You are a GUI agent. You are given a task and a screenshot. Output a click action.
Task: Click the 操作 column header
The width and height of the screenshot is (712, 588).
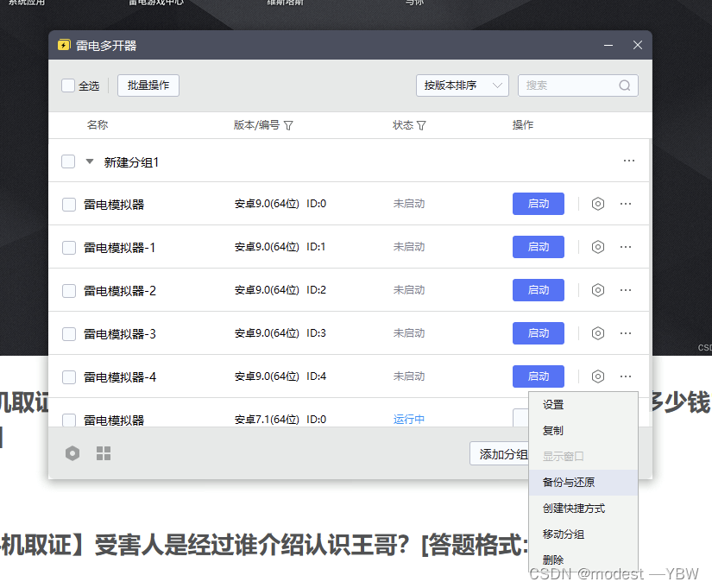pos(523,125)
